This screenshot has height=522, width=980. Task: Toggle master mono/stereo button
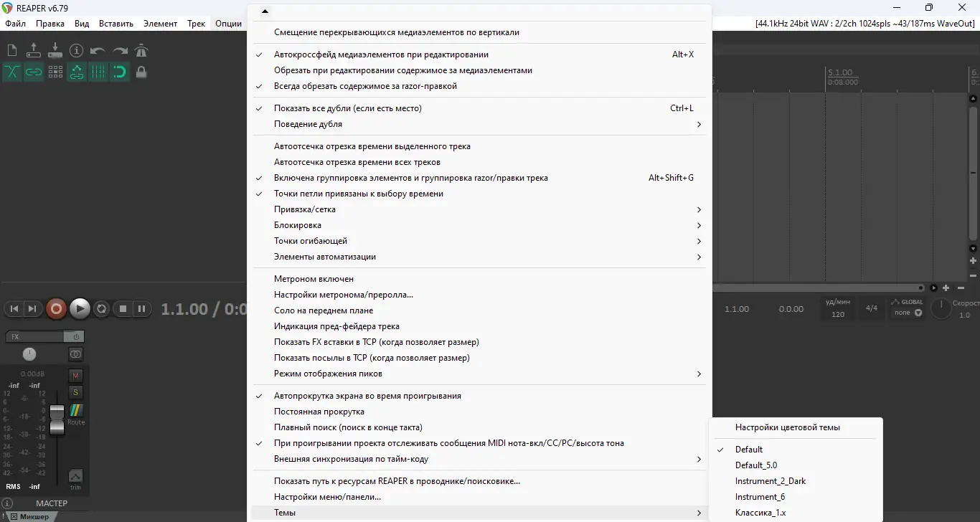[75, 354]
